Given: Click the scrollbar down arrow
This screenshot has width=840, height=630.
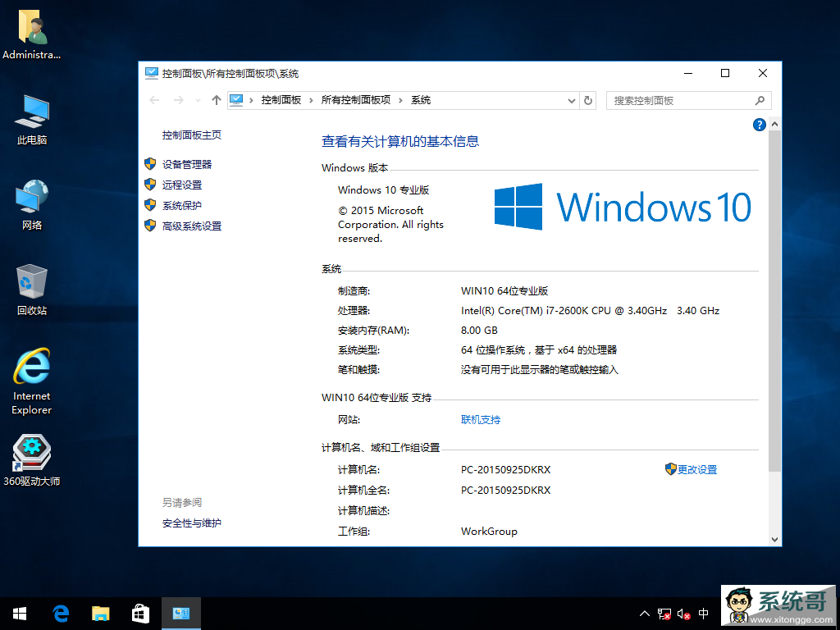Looking at the screenshot, I should pyautogui.click(x=774, y=540).
